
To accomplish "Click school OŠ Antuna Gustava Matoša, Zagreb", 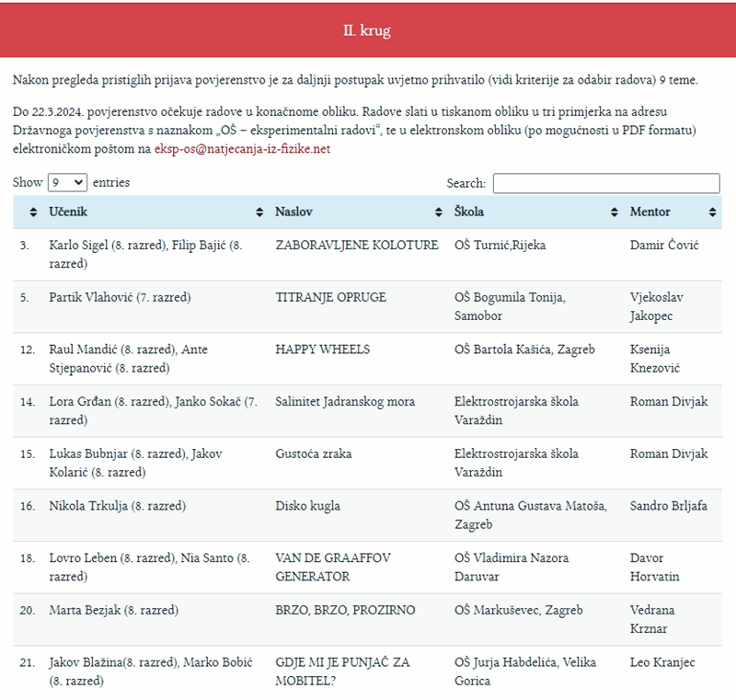I will click(531, 515).
